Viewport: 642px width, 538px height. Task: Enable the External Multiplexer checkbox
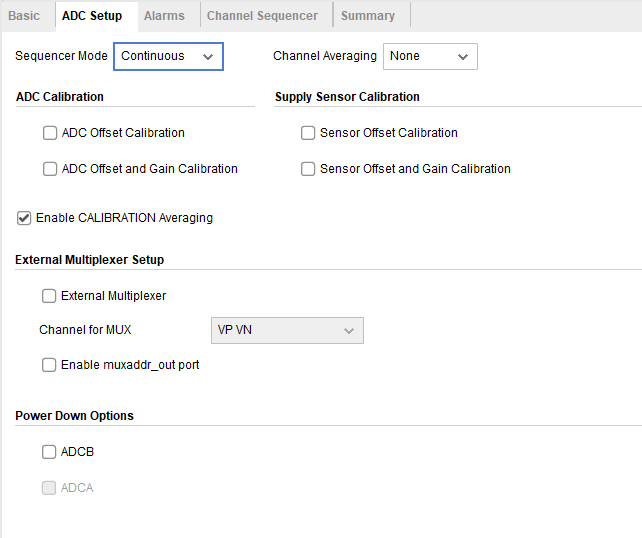tap(49, 296)
